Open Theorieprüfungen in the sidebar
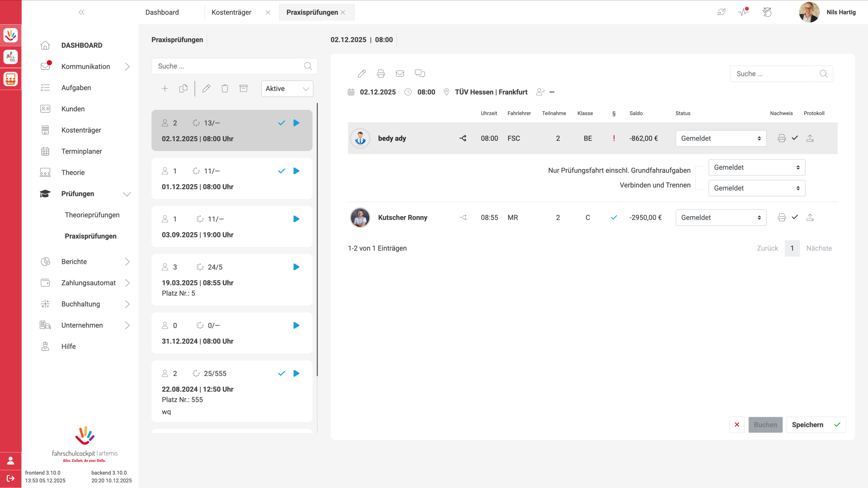Viewport: 868px width, 488px height. point(92,215)
